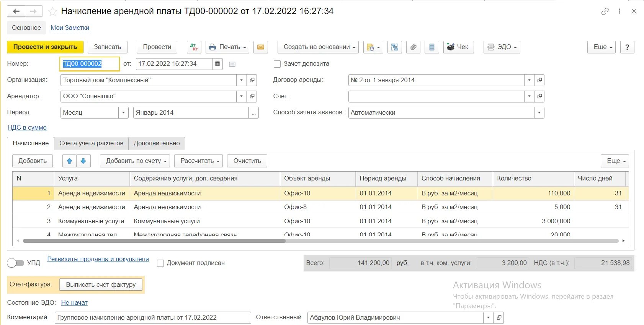Open organization card for Торговый дом
Viewport: 644px width, 325px height.
pyautogui.click(x=252, y=80)
